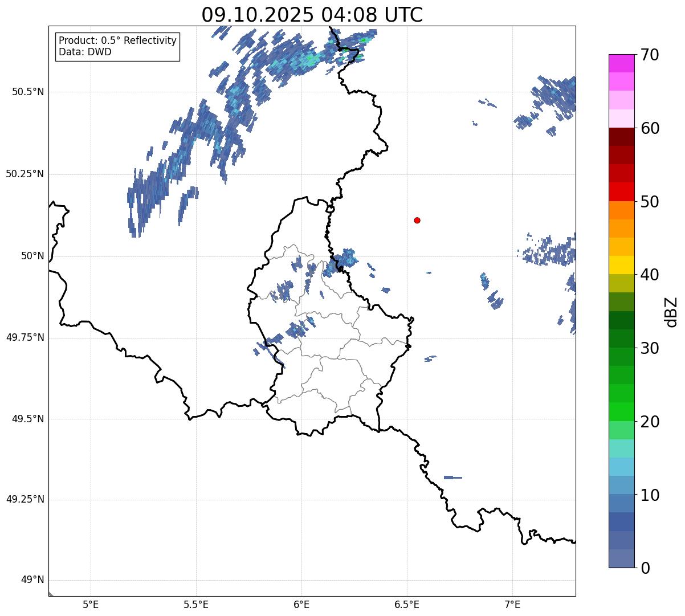Click the '5°E' longitude label
The image size is (685, 616).
click(91, 604)
